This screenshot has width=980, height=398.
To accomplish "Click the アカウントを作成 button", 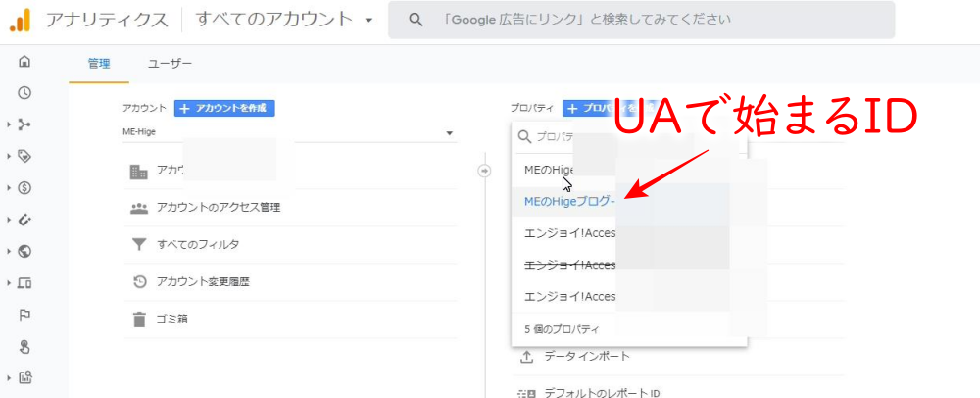I will pyautogui.click(x=224, y=108).
